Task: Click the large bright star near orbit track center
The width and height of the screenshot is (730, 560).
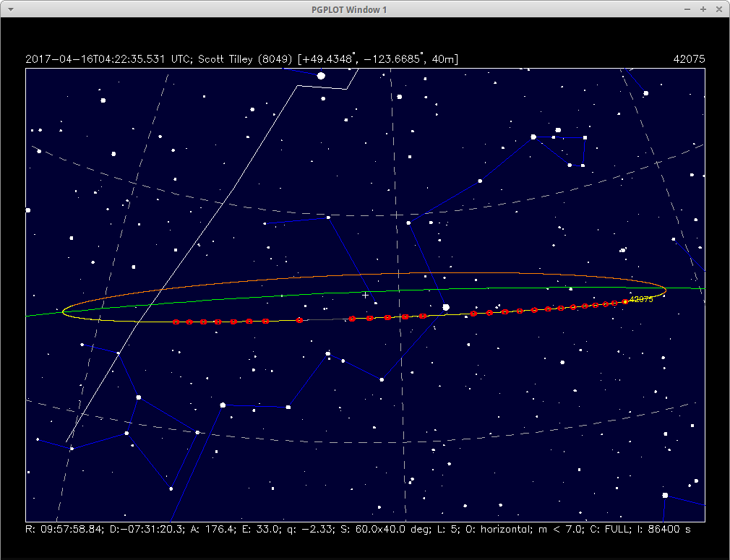Action: (446, 307)
